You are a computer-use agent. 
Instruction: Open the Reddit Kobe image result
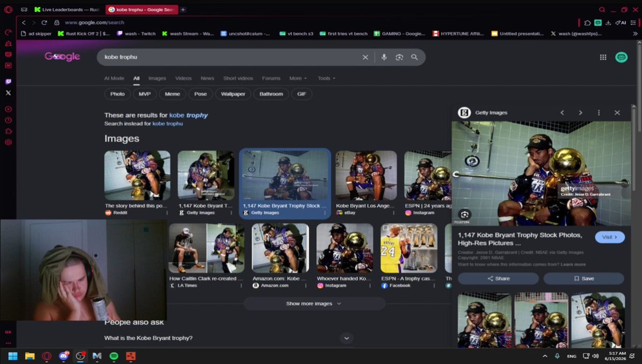click(x=137, y=183)
